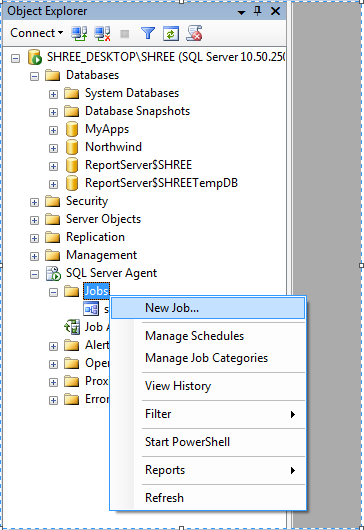Collapse the Databases folder
Image resolution: width=364 pixels, height=530 pixels.
click(34, 76)
